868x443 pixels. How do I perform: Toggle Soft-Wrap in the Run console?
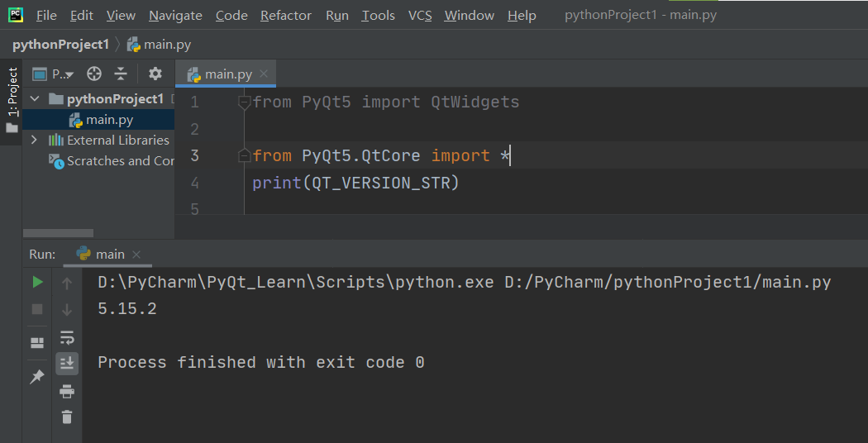pos(67,337)
